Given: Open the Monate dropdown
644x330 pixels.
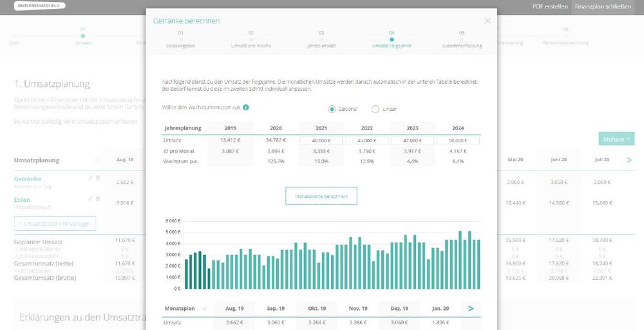Looking at the screenshot, I should [616, 139].
